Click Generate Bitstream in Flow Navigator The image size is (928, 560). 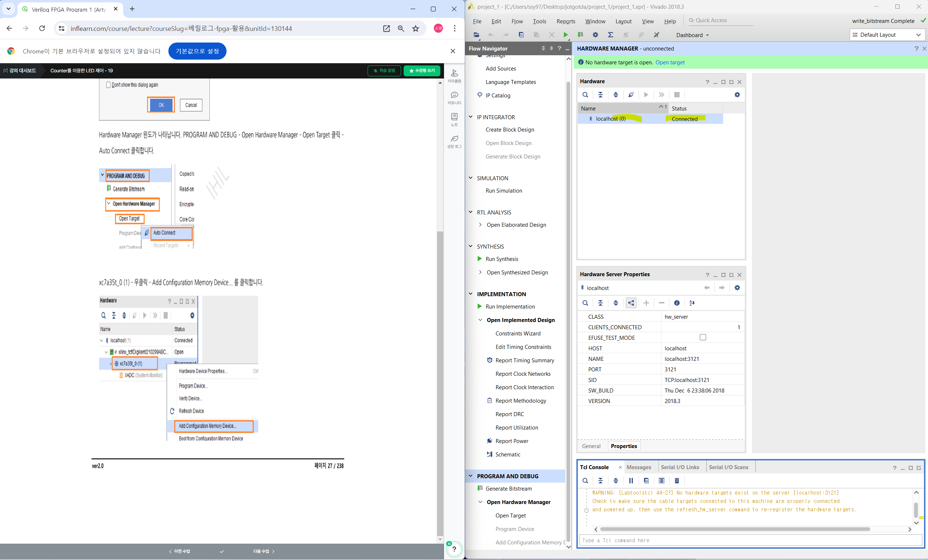click(508, 488)
